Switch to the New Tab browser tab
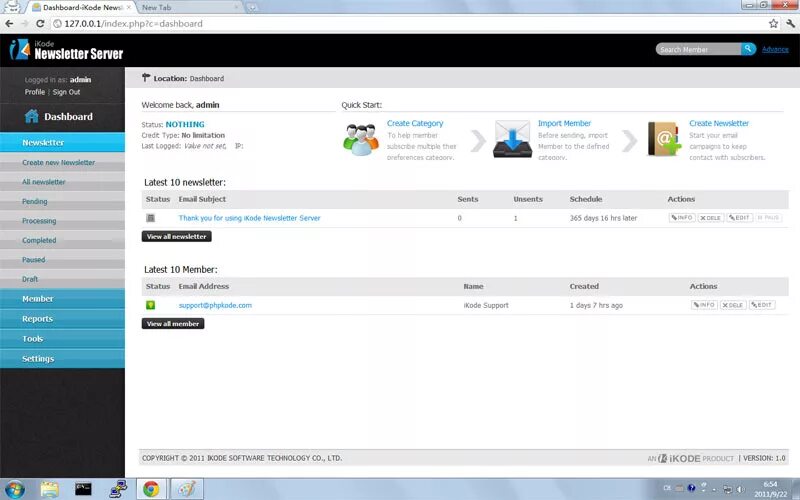 pos(189,7)
